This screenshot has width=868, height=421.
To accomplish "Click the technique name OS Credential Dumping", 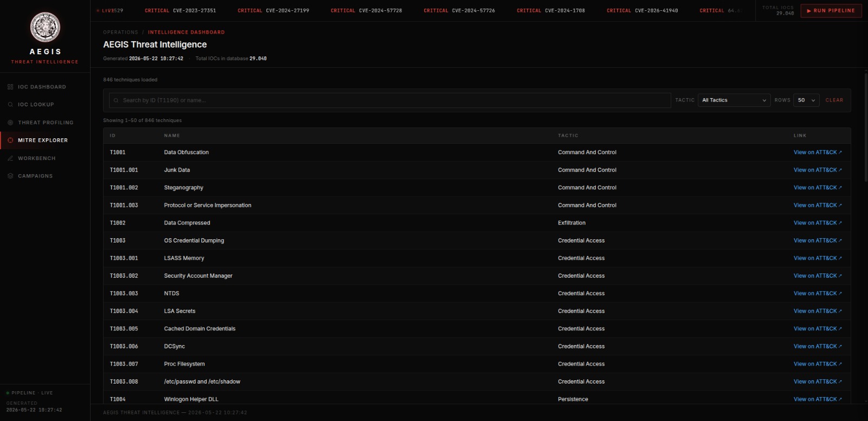I will coord(194,240).
